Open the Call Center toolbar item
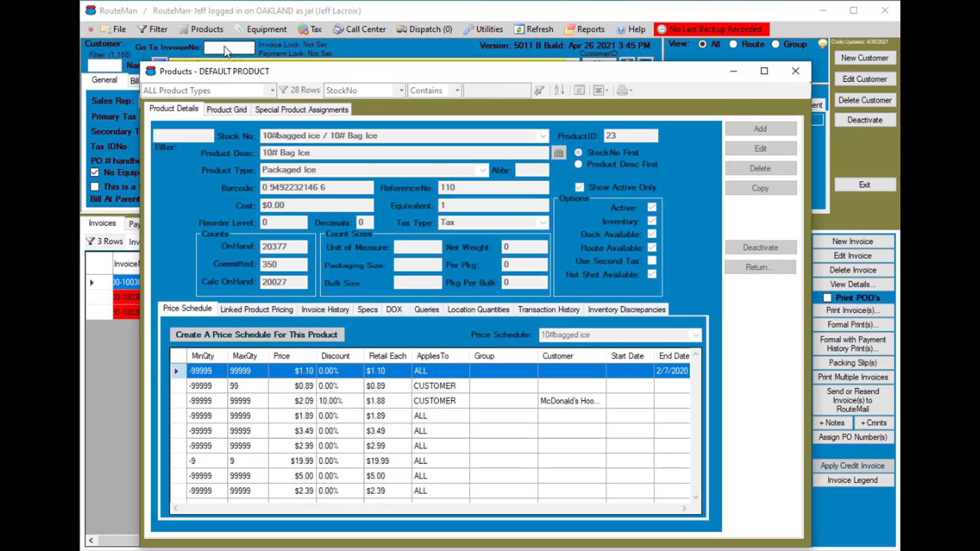Viewport: 980px width, 551px height. point(359,29)
